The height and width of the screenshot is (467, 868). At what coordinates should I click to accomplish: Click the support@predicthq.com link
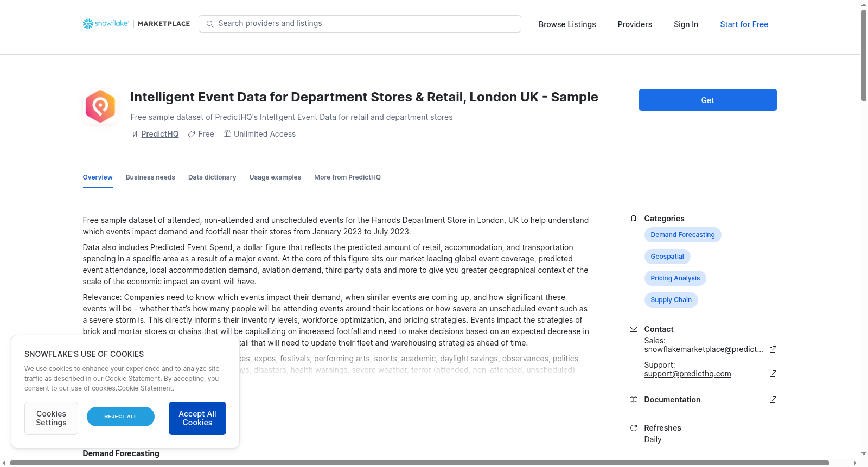[x=687, y=374]
